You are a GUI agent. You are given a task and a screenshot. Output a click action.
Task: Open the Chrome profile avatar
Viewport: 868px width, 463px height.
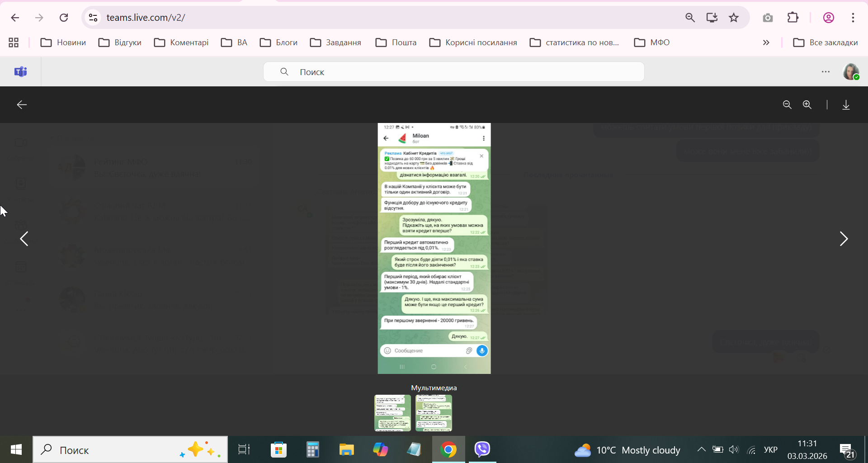click(828, 18)
